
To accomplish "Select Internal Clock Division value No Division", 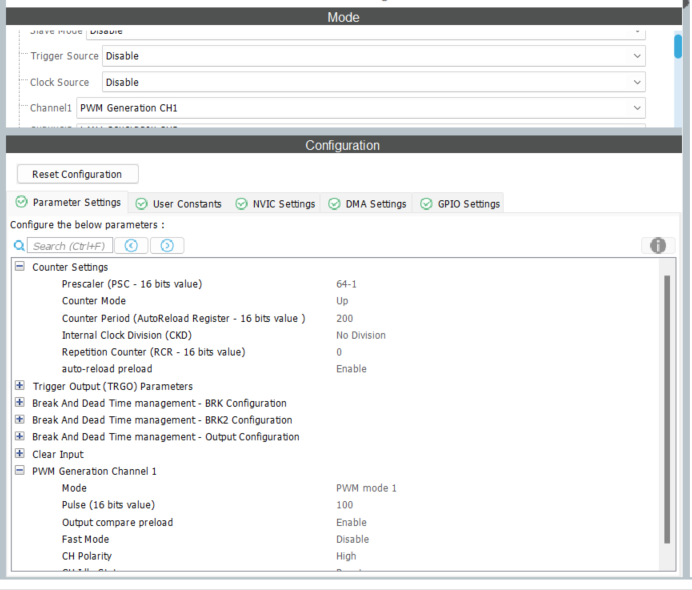I will (361, 335).
